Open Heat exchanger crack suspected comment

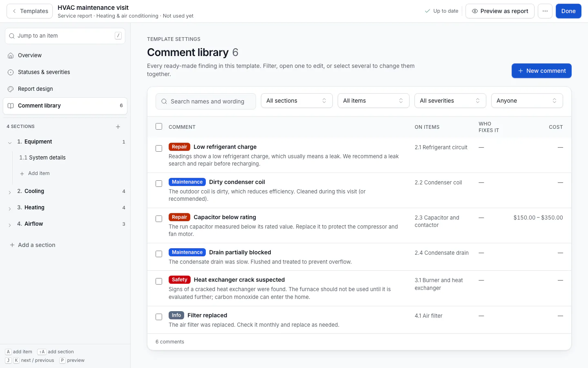(239, 280)
